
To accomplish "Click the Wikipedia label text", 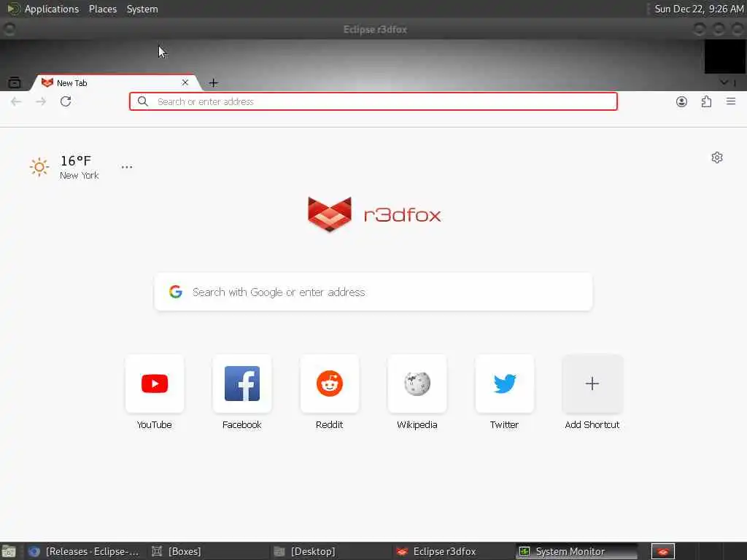I will (417, 425).
